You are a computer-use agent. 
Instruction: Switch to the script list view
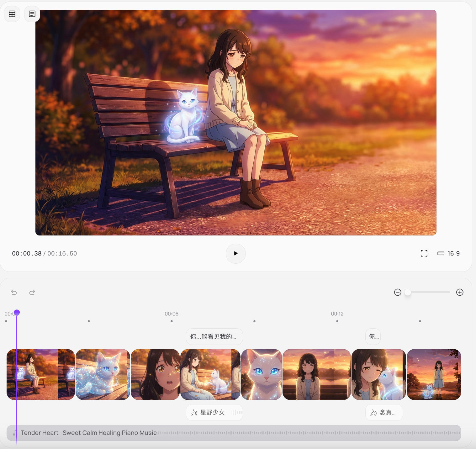pyautogui.click(x=32, y=14)
